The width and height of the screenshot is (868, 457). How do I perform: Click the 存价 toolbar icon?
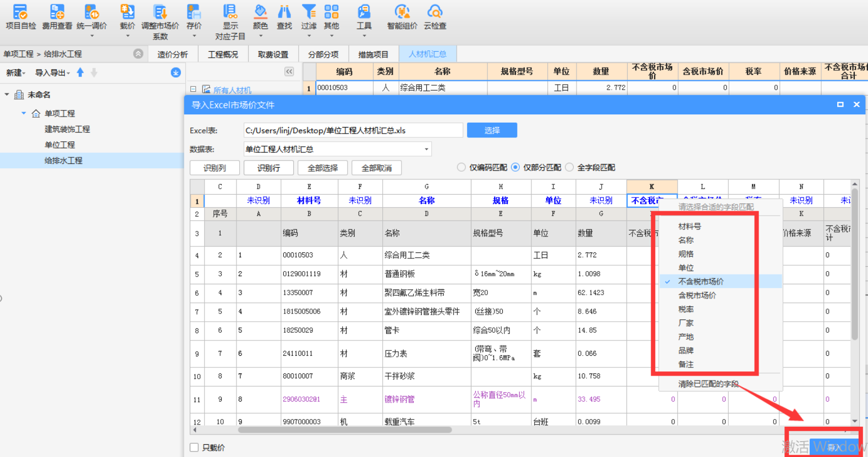click(194, 12)
